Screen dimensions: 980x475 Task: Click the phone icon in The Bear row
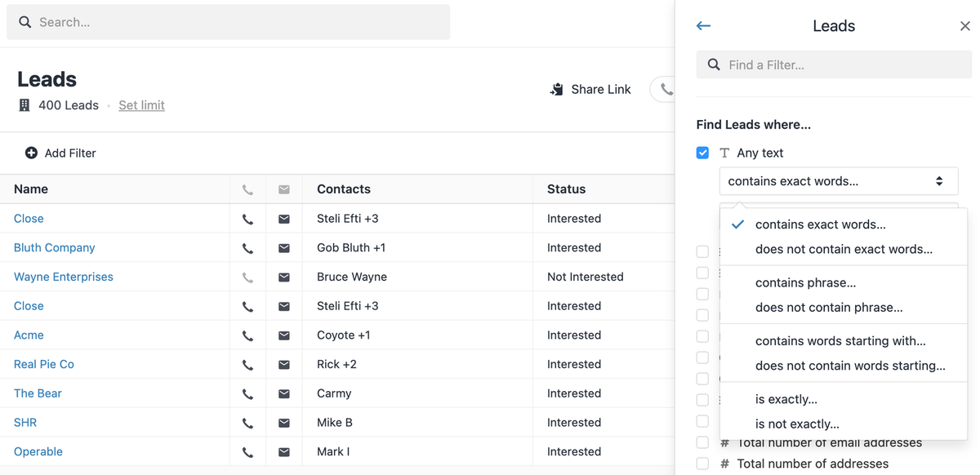[x=247, y=394]
